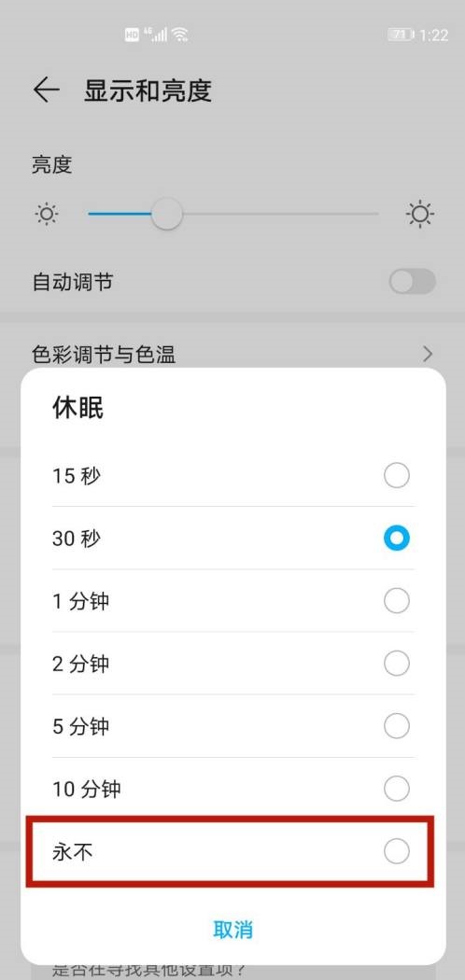465x980 pixels.
Task: Click the brightness slider handle
Action: [167, 215]
